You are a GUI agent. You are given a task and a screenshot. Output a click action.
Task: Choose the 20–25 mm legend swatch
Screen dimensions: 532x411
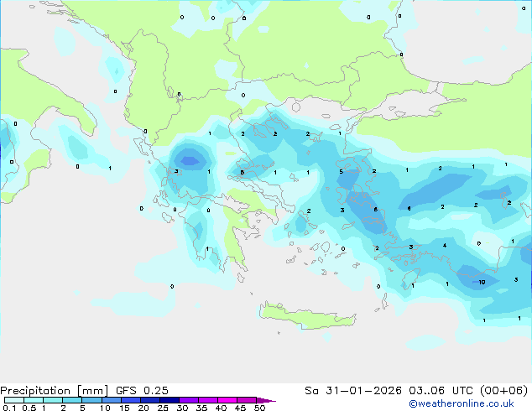(x=149, y=400)
